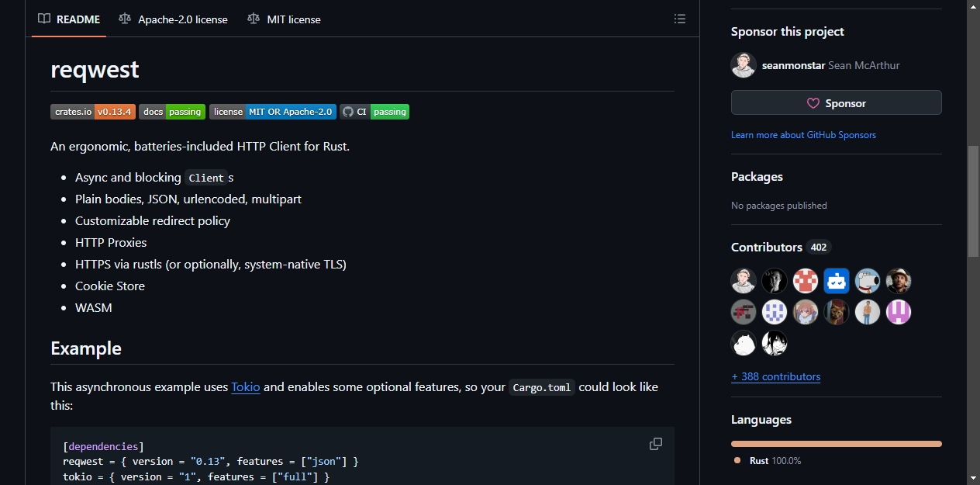Open the blue robot bot contributor avatar
Viewport: 980px width, 485px height.
837,281
